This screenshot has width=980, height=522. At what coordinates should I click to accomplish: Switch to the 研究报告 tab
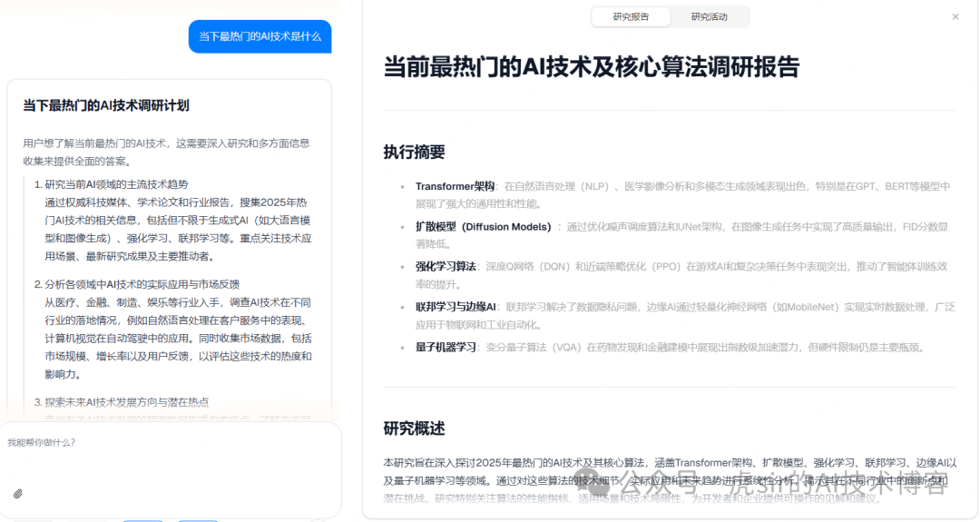coord(632,17)
